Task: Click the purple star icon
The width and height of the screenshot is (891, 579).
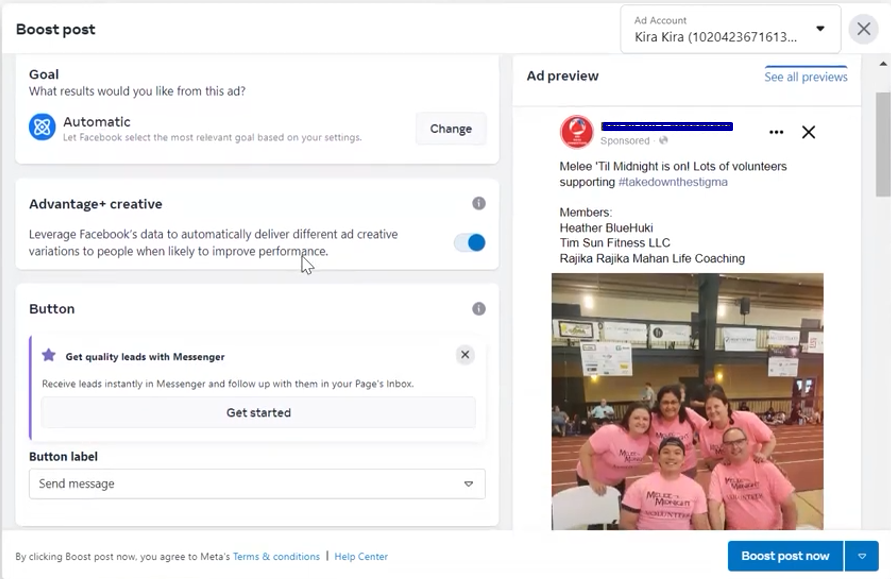Action: point(49,355)
